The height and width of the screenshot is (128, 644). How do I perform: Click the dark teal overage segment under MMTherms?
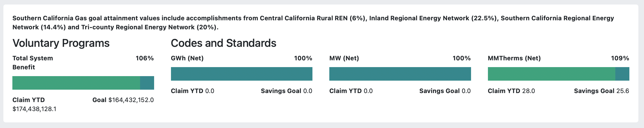[x=622, y=74]
